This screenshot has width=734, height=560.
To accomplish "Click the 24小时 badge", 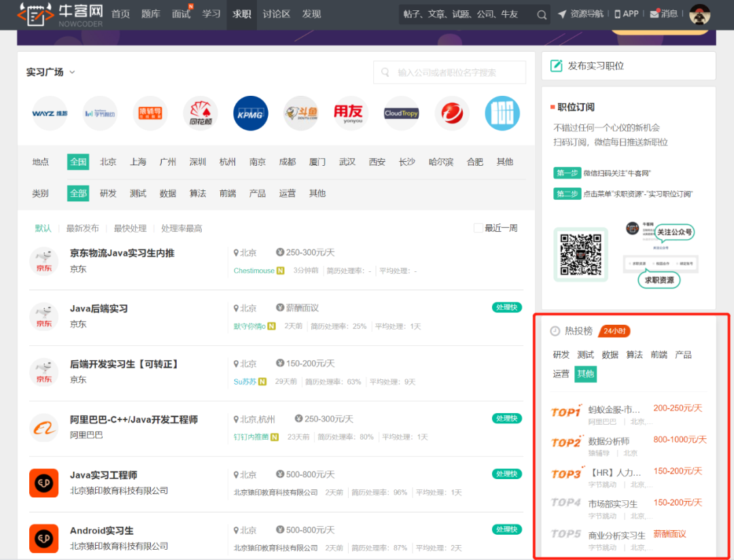I will [614, 331].
